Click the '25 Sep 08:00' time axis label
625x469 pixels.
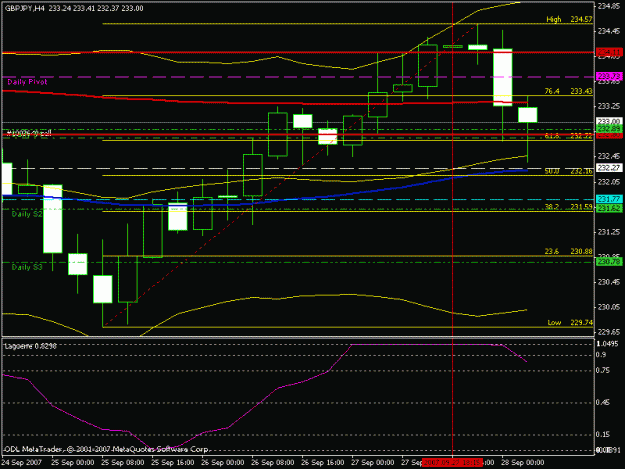point(123,463)
